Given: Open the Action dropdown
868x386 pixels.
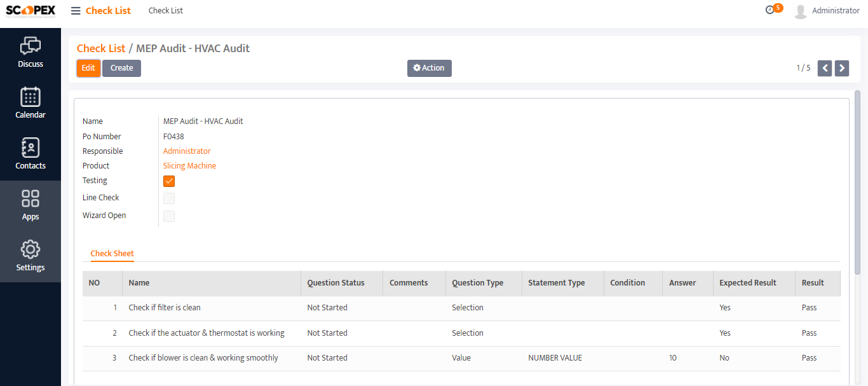Looking at the screenshot, I should (430, 68).
